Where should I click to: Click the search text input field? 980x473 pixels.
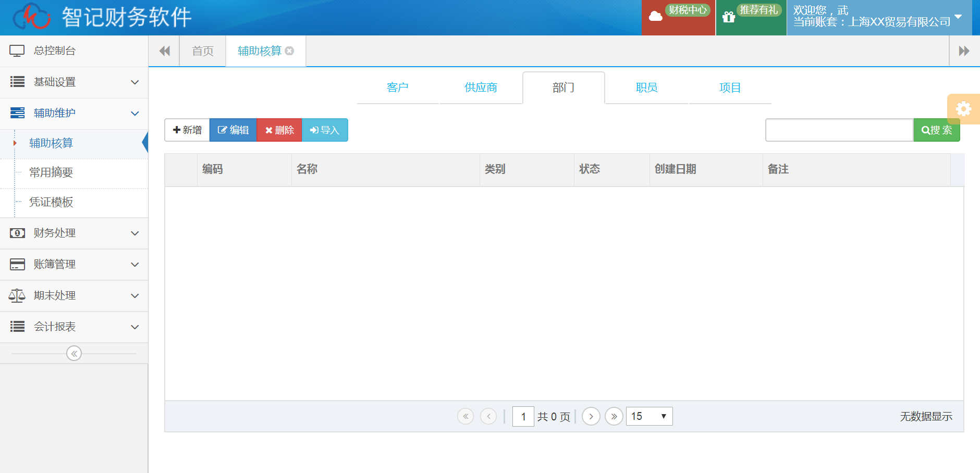tap(839, 130)
